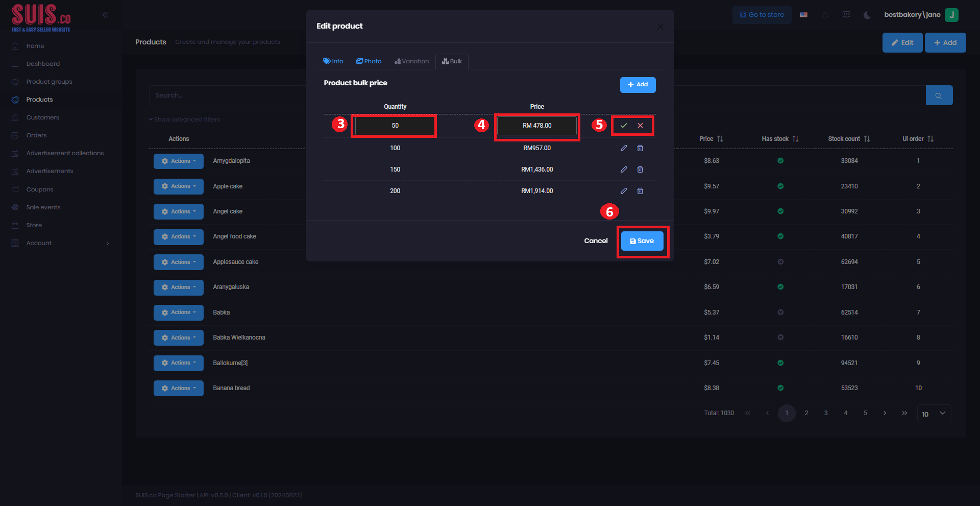980x506 pixels.
Task: Open the language flag selector
Action: (803, 15)
